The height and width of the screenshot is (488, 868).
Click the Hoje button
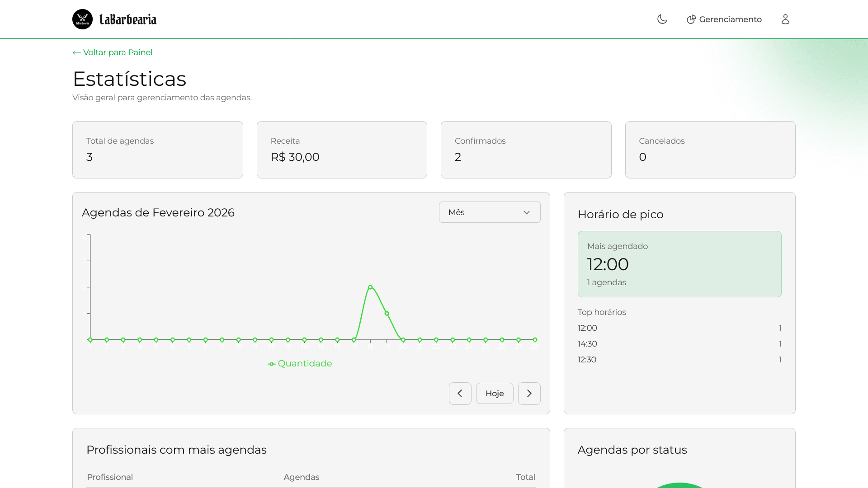pyautogui.click(x=495, y=394)
